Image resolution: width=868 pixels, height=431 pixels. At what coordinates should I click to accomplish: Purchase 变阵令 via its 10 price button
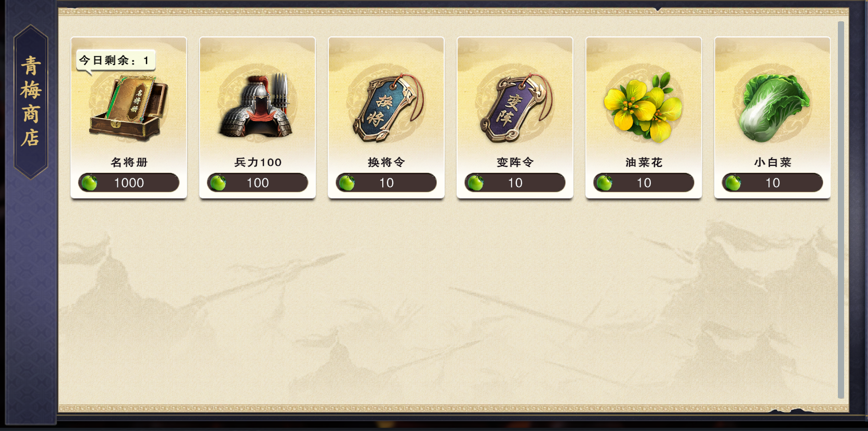click(515, 182)
